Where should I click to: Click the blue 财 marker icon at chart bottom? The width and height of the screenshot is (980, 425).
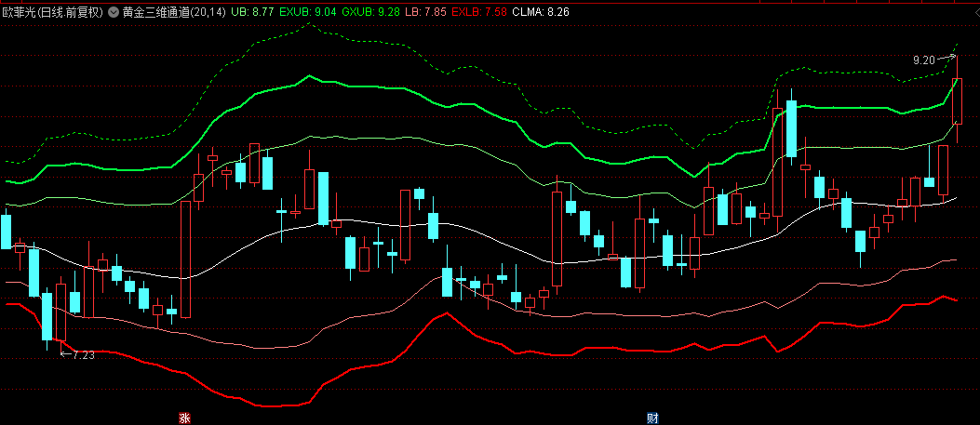[652, 418]
